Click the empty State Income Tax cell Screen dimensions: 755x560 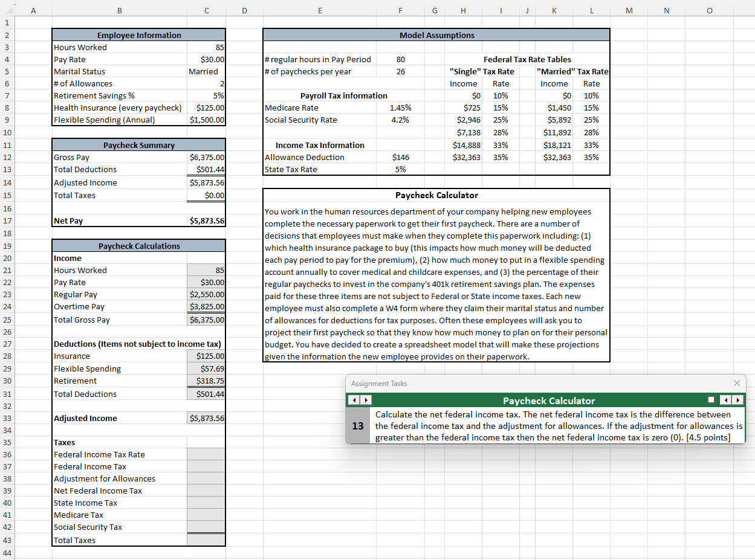[x=206, y=503]
